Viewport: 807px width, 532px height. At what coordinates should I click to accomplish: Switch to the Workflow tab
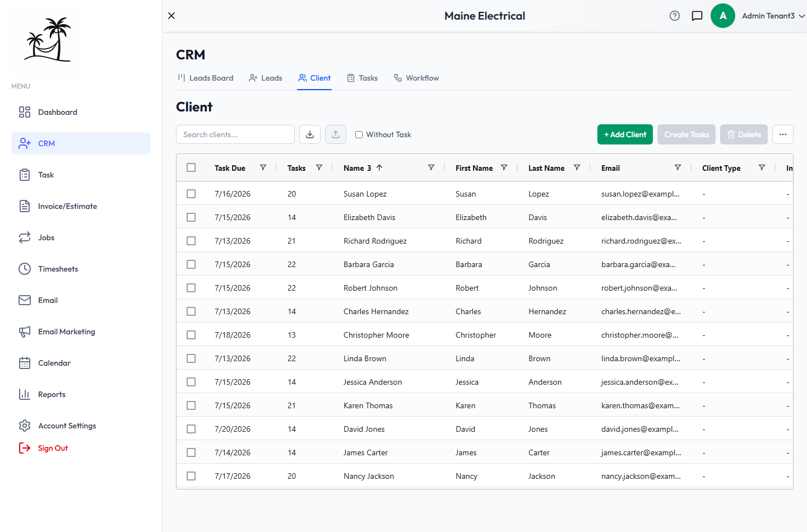(416, 78)
